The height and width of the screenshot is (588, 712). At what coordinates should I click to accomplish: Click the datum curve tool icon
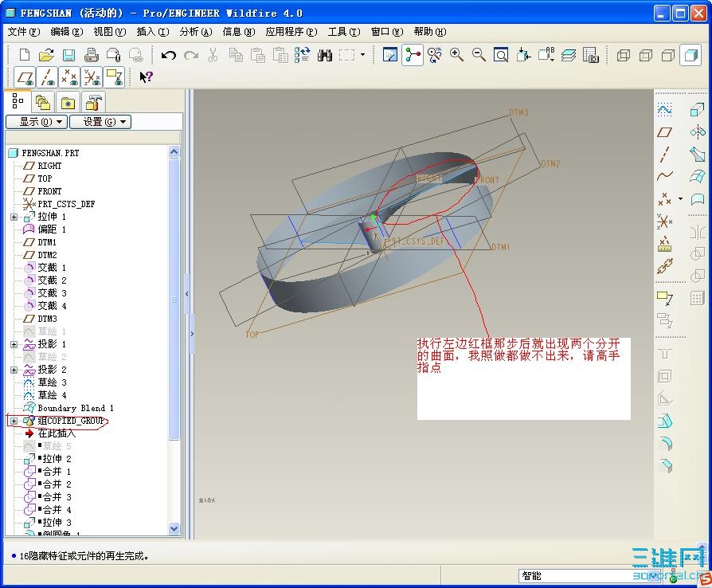664,176
